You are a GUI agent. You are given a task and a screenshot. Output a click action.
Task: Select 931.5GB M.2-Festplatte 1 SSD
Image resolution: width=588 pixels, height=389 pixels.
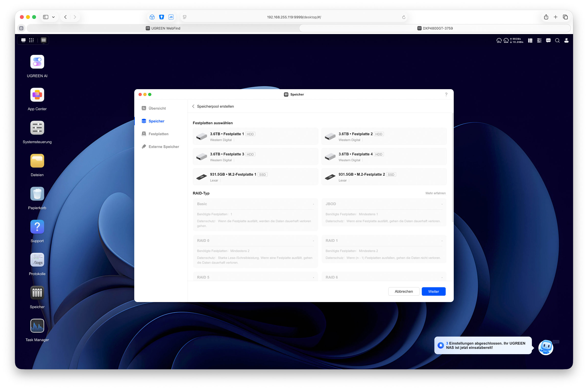[255, 177]
